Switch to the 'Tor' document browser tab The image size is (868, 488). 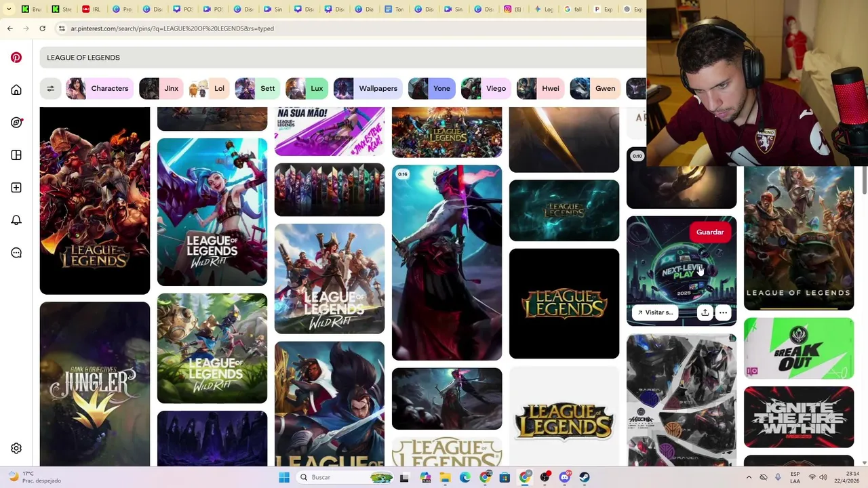[393, 9]
